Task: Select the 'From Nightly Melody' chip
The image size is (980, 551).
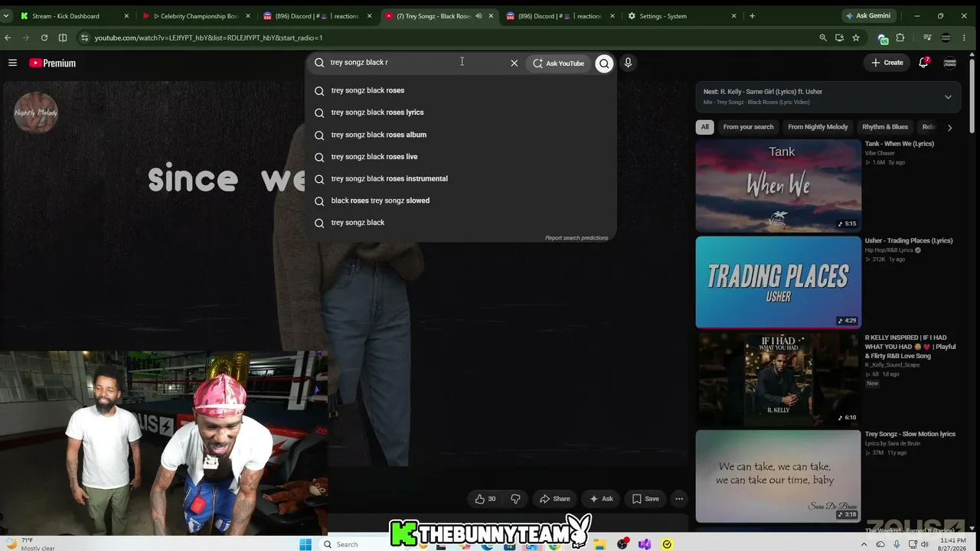Action: [x=818, y=127]
